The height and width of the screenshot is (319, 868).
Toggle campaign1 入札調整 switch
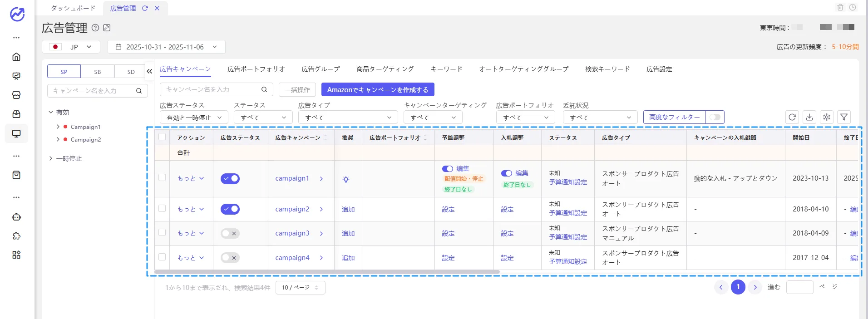click(507, 173)
